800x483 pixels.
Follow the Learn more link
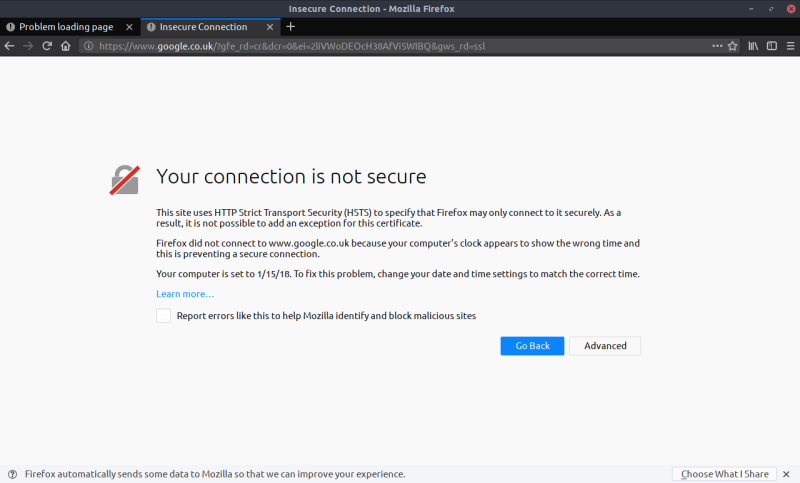coord(185,294)
